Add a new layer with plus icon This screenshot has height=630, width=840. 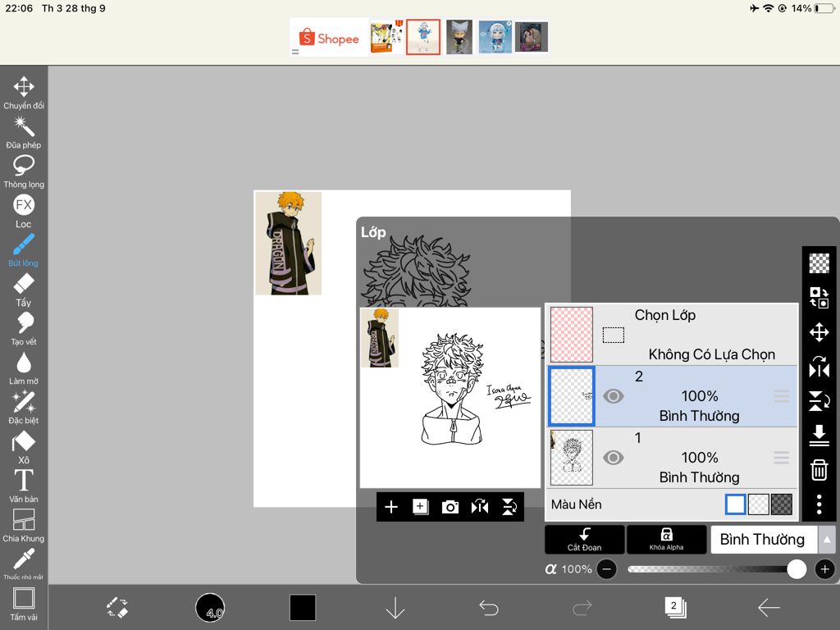(391, 507)
